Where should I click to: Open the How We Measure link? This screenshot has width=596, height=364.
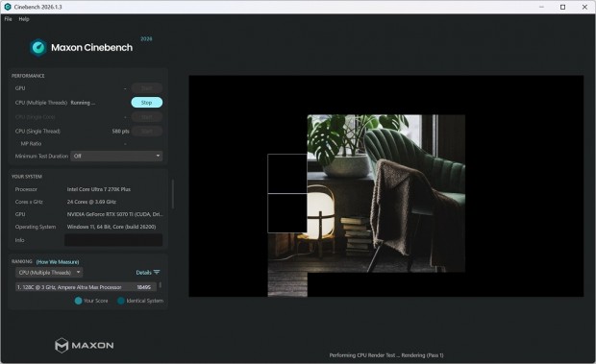pos(58,262)
